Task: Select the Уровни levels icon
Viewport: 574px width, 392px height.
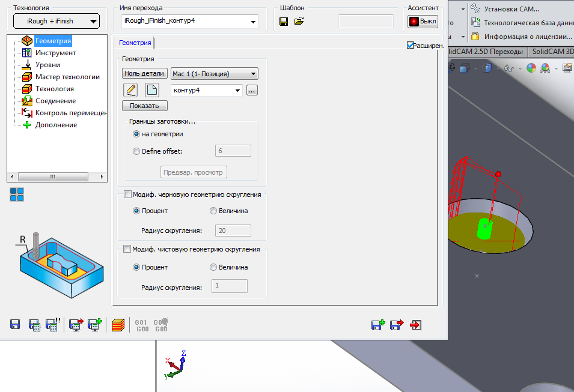Action: coord(26,65)
